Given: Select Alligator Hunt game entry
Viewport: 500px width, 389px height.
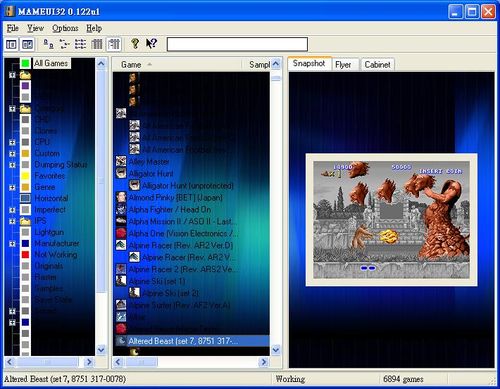Looking at the screenshot, I should pos(151,174).
